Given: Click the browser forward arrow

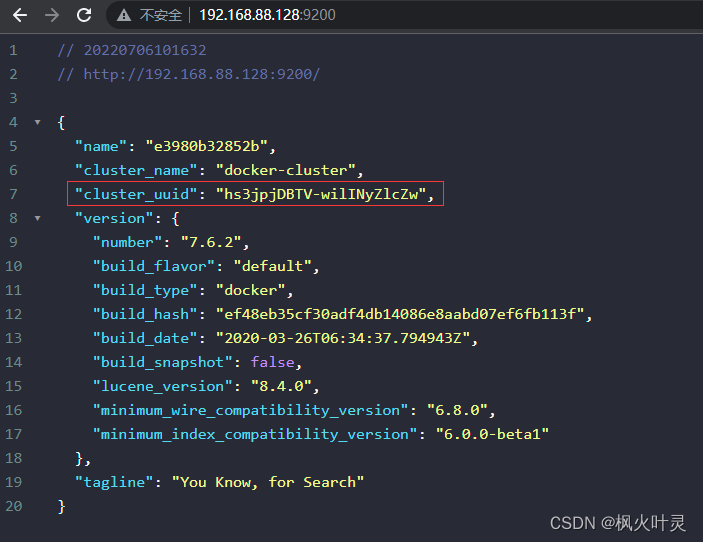Looking at the screenshot, I should 52,15.
